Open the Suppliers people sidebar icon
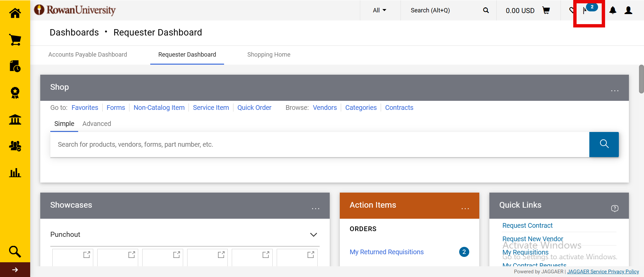Image resolution: width=644 pixels, height=277 pixels. pyautogui.click(x=15, y=146)
